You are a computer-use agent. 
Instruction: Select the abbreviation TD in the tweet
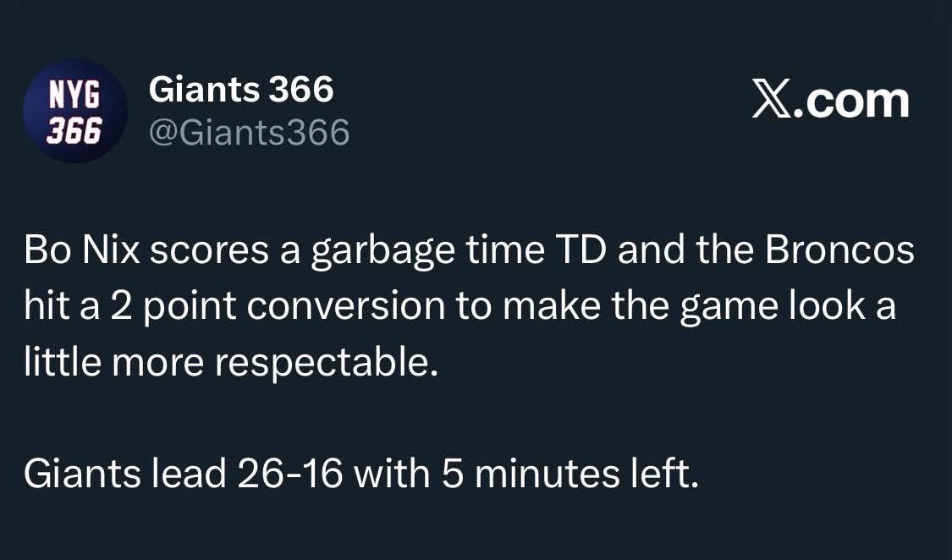click(581, 250)
